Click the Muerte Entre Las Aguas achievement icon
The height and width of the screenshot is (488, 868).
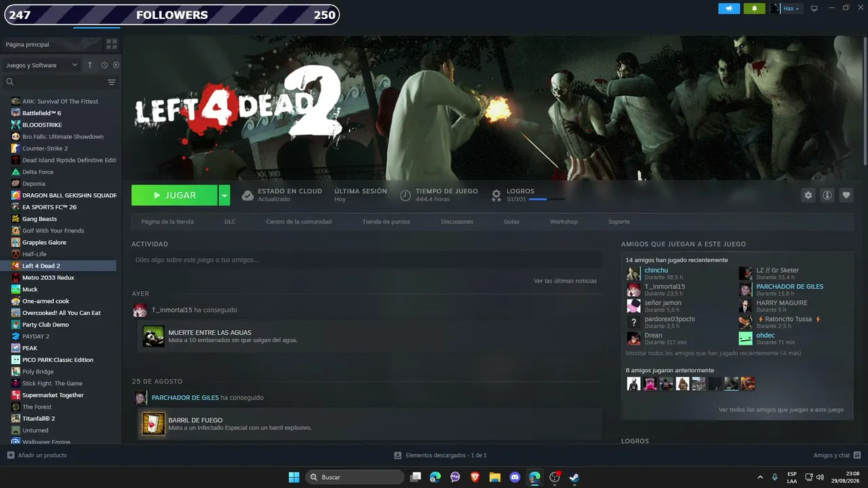154,336
